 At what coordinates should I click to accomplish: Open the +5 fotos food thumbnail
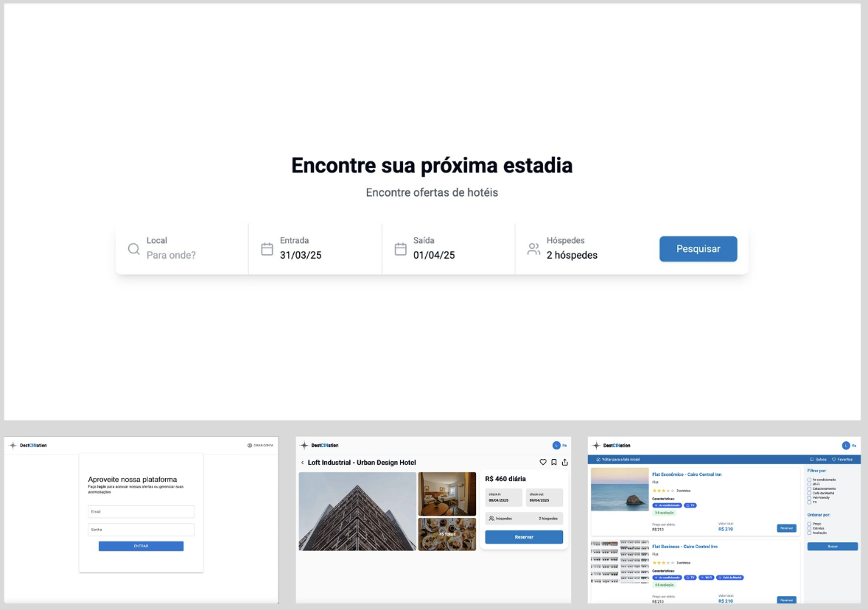tap(447, 534)
